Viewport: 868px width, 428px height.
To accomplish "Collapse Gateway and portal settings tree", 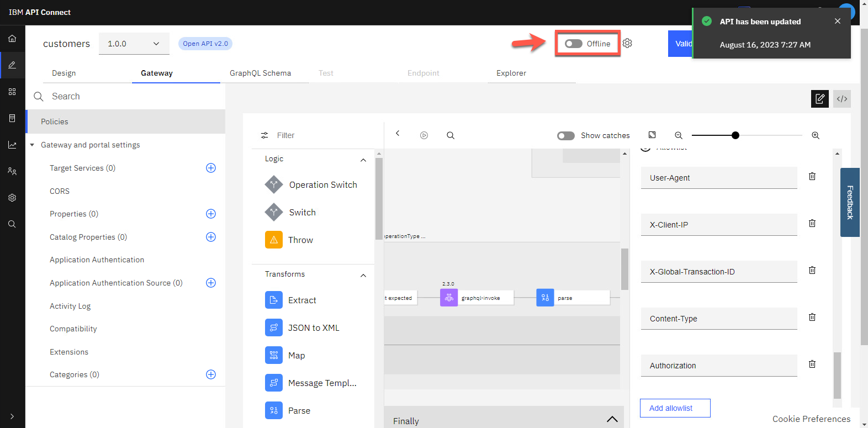I will click(32, 145).
